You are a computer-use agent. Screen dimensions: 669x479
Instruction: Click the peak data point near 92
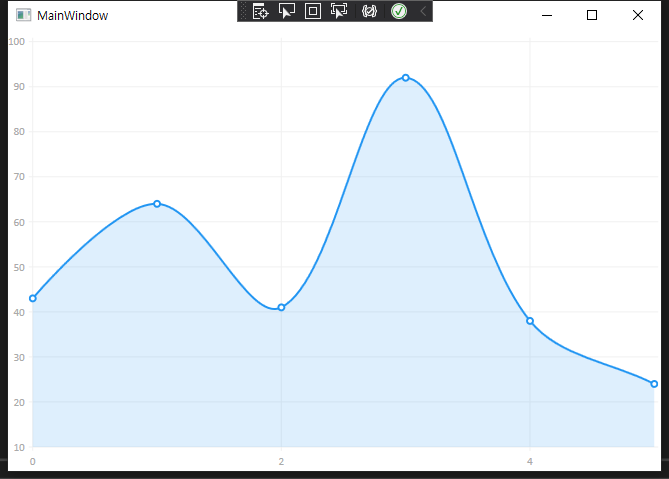tap(406, 78)
